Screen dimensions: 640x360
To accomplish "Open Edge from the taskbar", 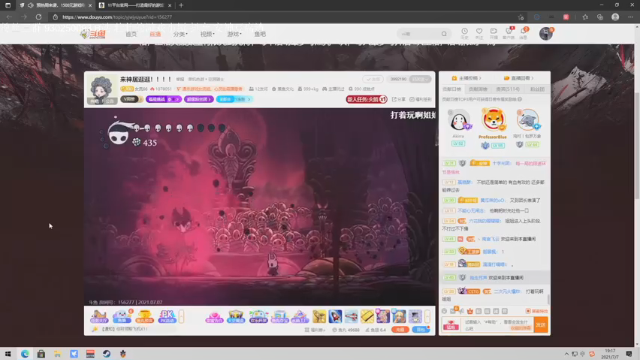I will 24,354.
